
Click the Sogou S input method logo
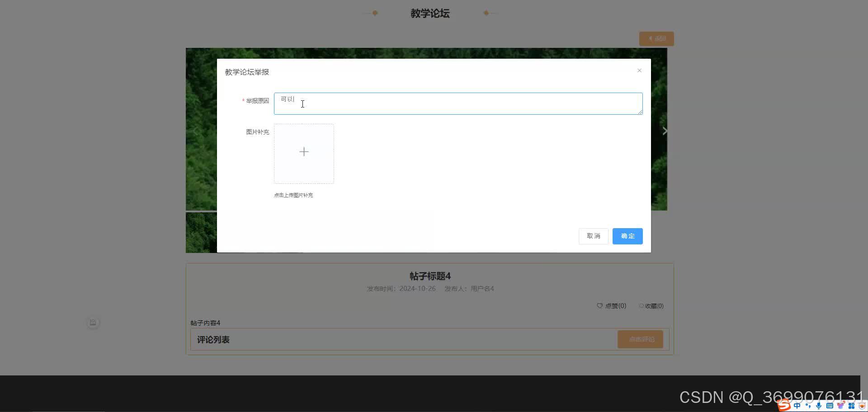pos(784,405)
